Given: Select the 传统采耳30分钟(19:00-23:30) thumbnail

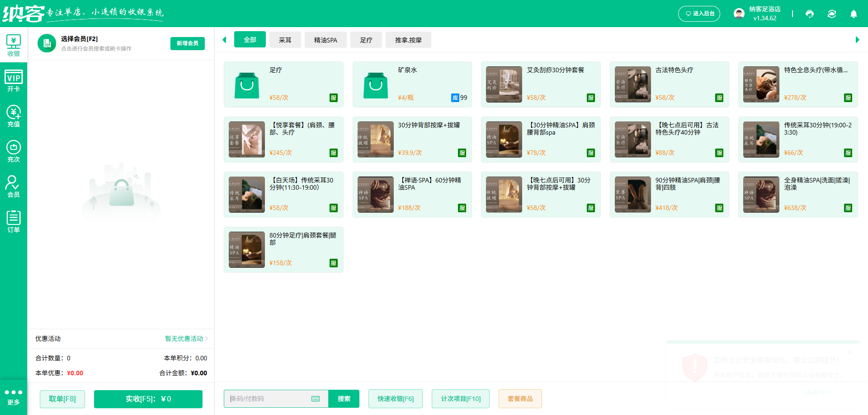Looking at the screenshot, I should (761, 140).
